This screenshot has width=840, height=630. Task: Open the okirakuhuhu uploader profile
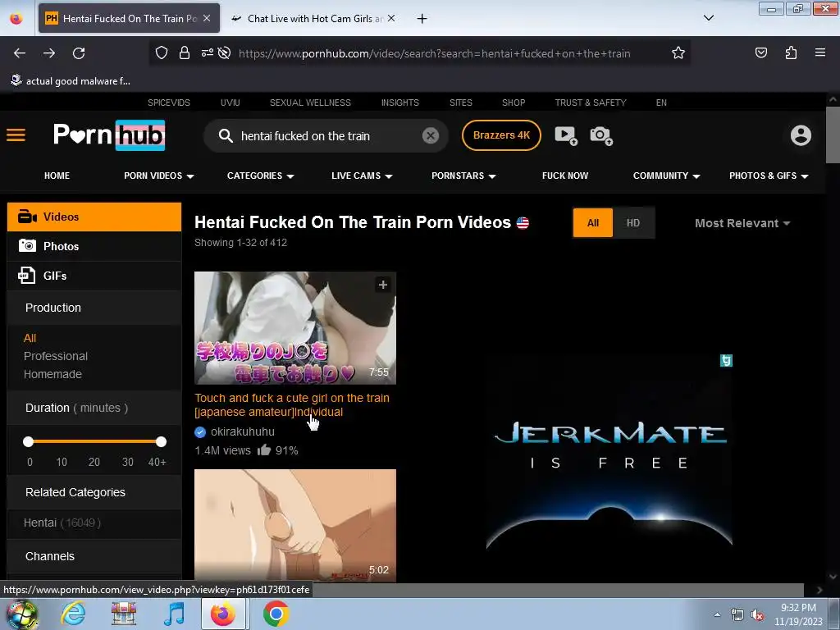[x=243, y=431]
